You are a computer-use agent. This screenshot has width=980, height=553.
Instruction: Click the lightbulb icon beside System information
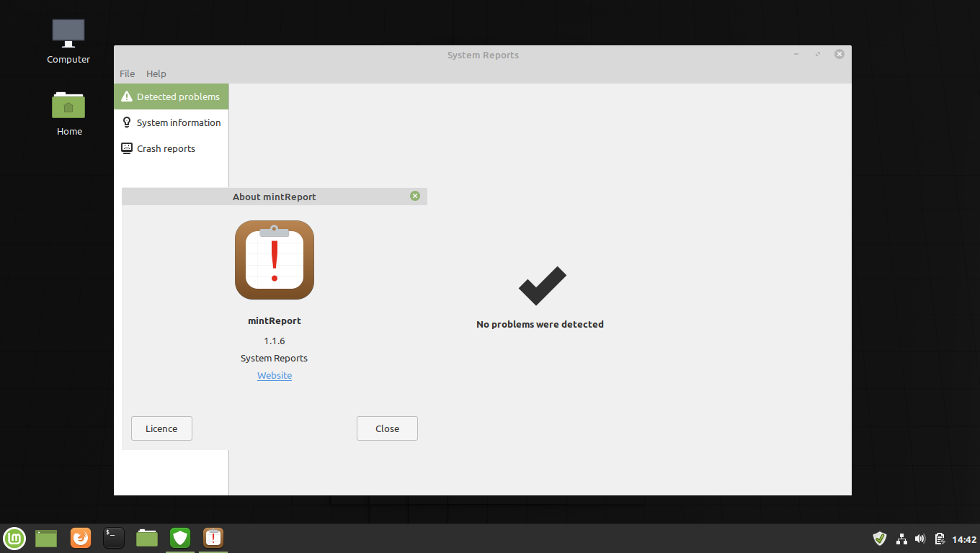tap(127, 122)
